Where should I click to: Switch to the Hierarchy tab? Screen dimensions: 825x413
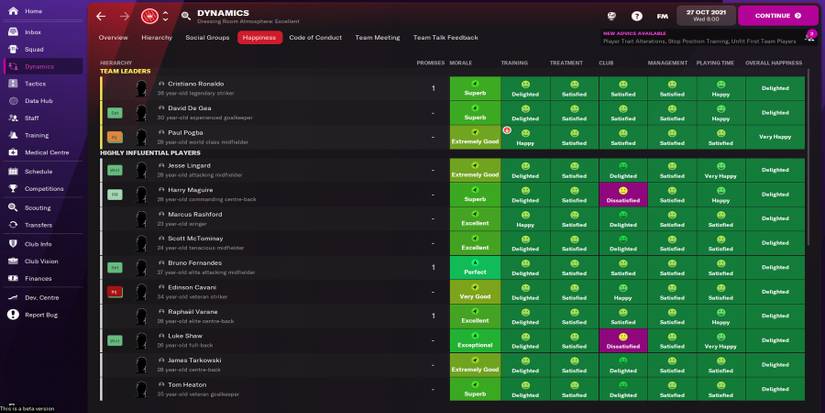point(157,38)
